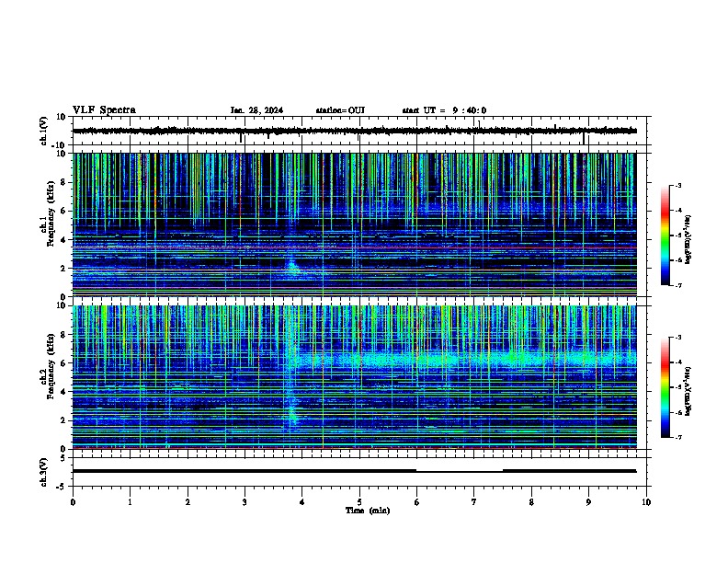Click time axis tick label "2"
The height and width of the screenshot is (563, 728).
point(188,502)
